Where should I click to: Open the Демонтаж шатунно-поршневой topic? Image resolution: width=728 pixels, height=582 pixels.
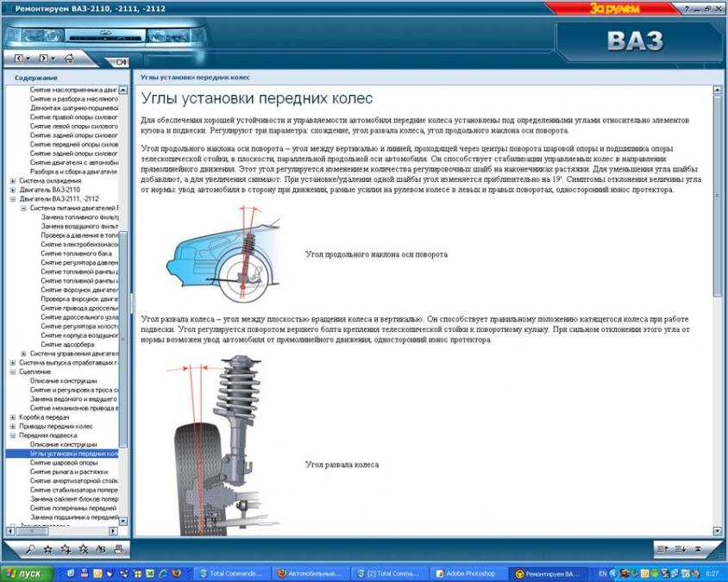(x=74, y=108)
